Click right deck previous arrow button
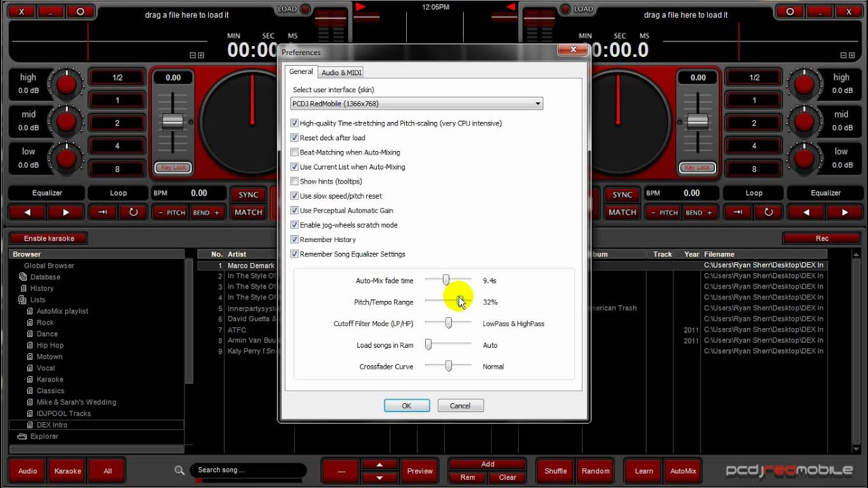 (806, 212)
